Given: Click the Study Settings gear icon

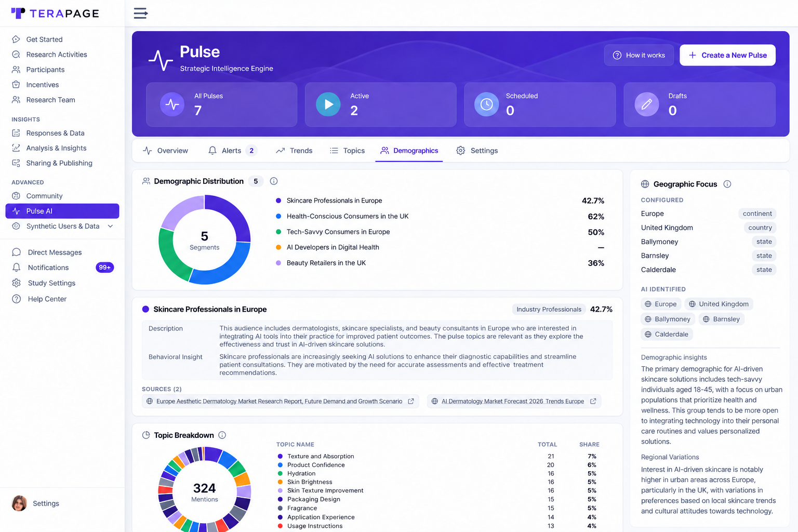Looking at the screenshot, I should 17,283.
